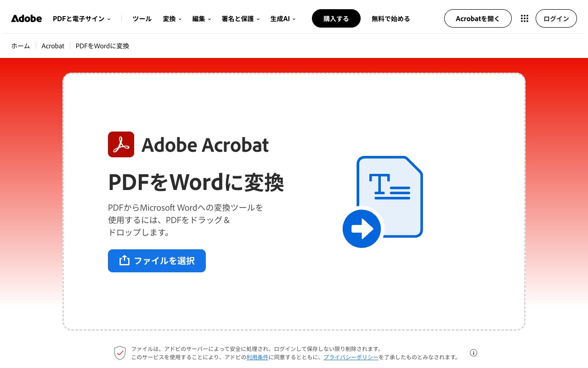Screen dimensions: 588x368
Task: Click the Adobe logo in header
Action: (27, 18)
